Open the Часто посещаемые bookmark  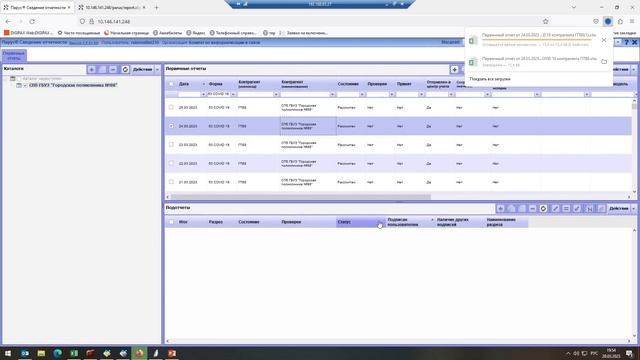click(x=79, y=33)
